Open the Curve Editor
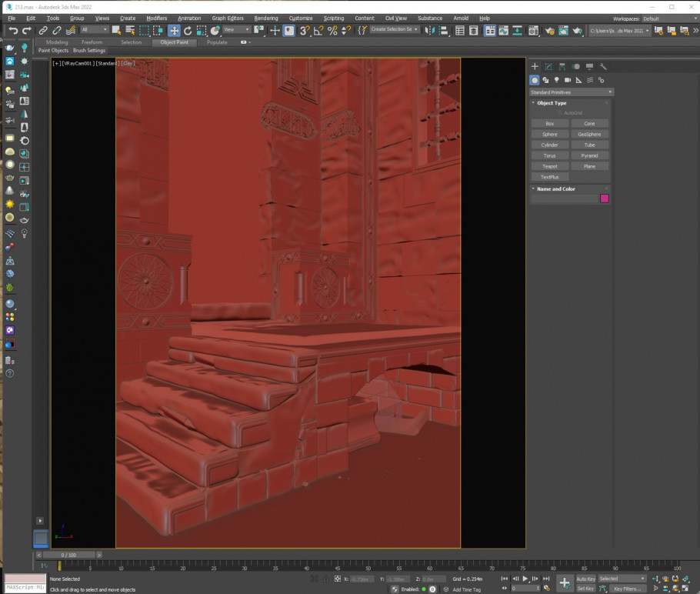The height and width of the screenshot is (594, 700). tap(504, 30)
